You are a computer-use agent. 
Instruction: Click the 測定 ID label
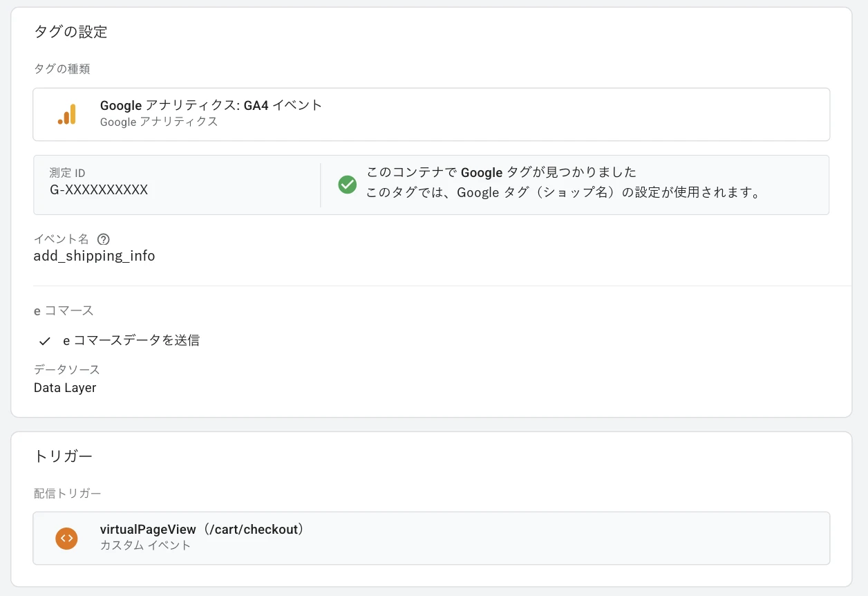[67, 174]
